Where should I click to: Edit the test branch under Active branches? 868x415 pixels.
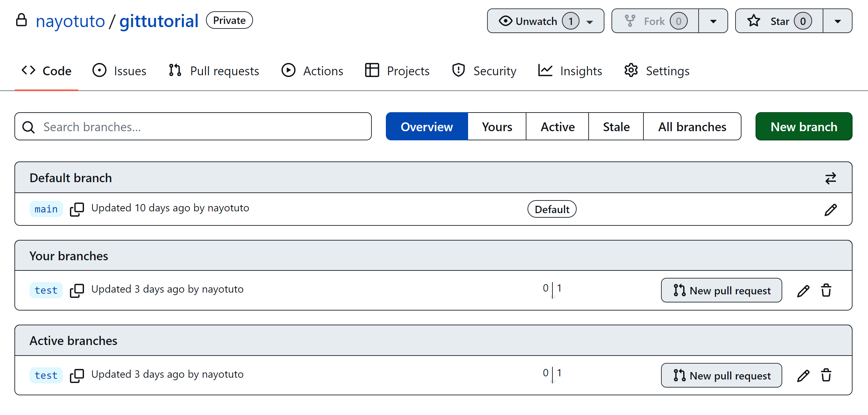pyautogui.click(x=803, y=376)
